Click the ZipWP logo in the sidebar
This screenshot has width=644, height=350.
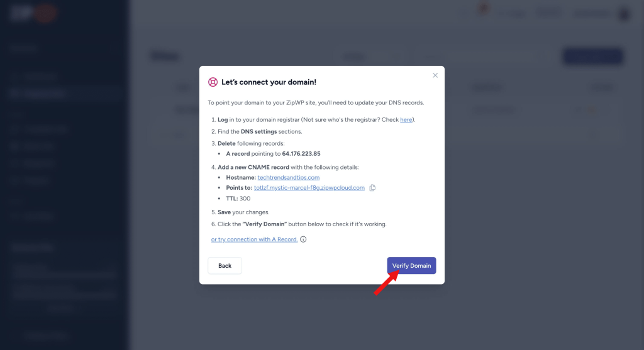click(34, 14)
